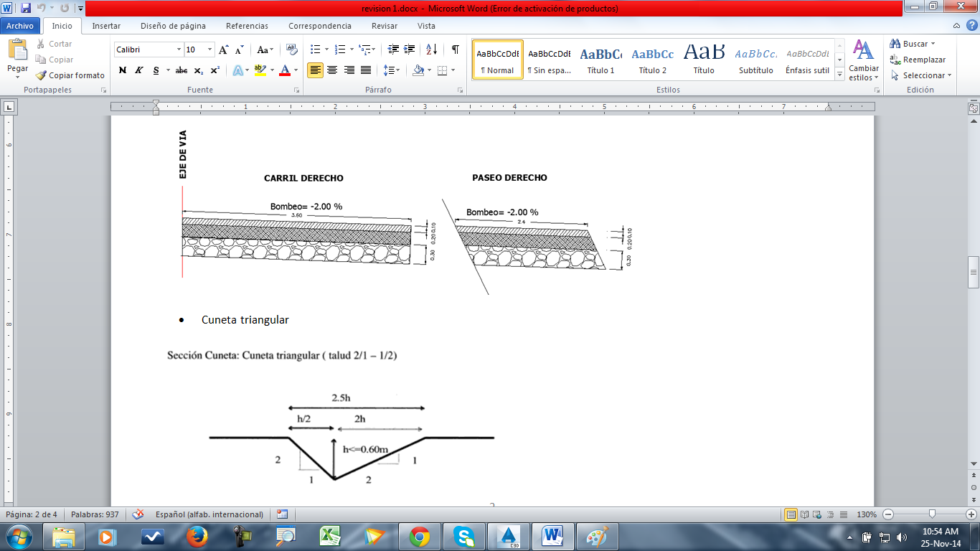The image size is (980, 551).
Task: Open the Calibri font name dropdown
Action: [x=179, y=50]
